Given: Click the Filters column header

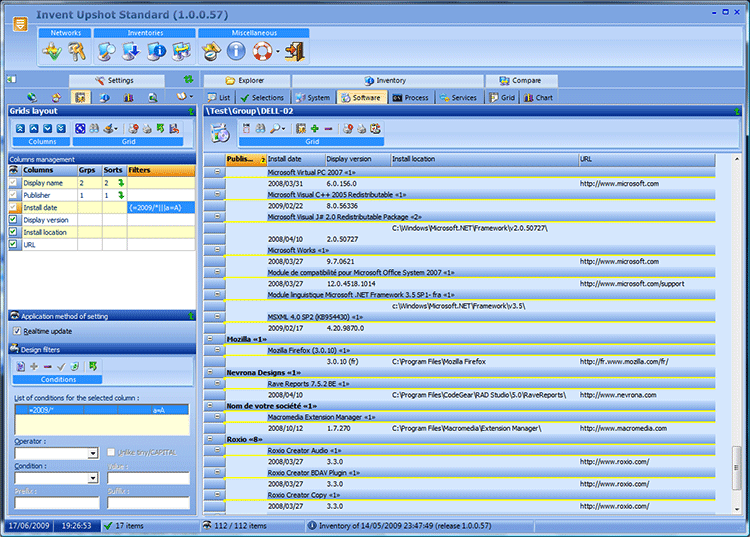Looking at the screenshot, I should coord(161,170).
